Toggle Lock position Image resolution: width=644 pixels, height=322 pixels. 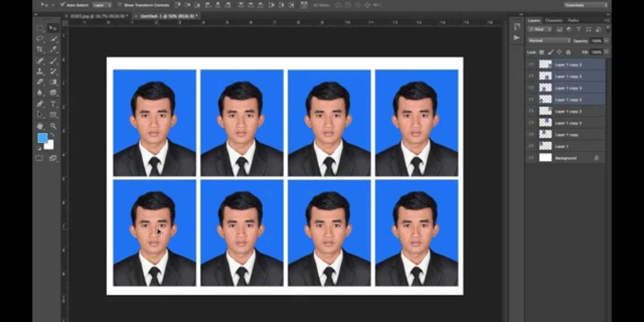click(x=559, y=52)
